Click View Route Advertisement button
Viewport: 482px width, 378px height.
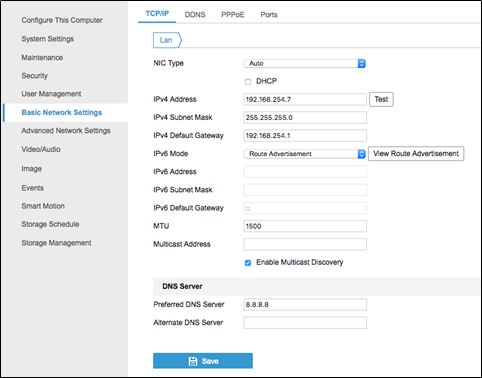point(416,154)
